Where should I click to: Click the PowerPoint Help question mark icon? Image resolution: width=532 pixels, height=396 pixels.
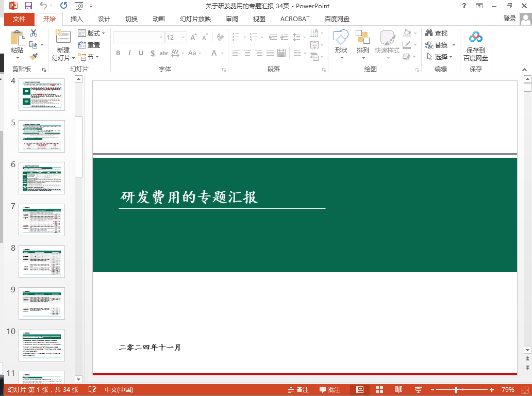point(464,6)
